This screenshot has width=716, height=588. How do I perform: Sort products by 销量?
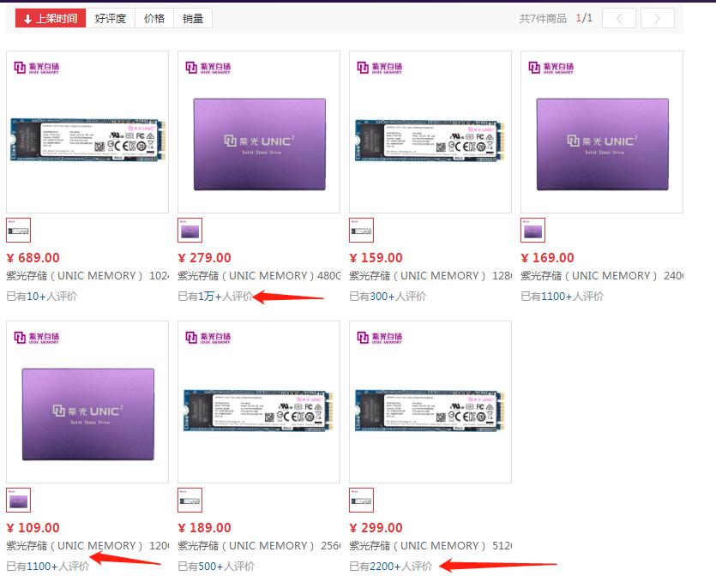pyautogui.click(x=192, y=19)
